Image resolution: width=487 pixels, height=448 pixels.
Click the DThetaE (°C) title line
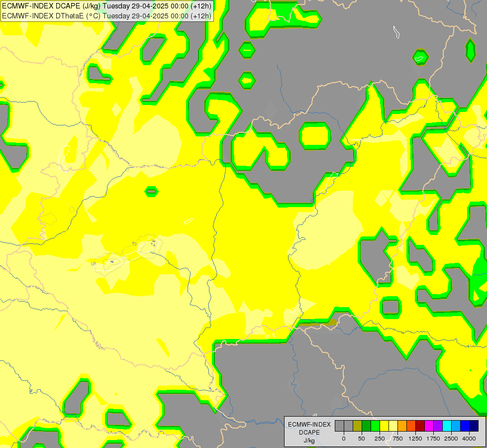coord(106,16)
